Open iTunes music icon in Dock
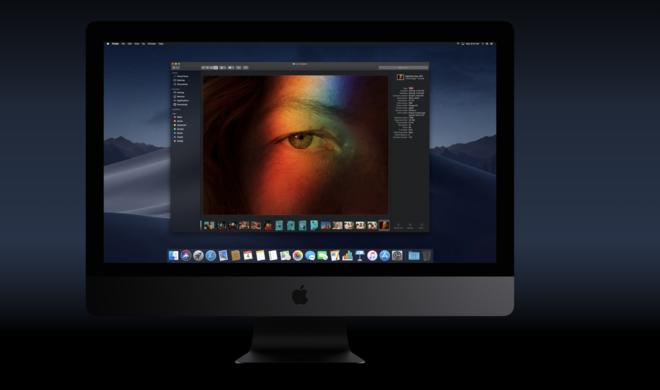 (x=372, y=255)
